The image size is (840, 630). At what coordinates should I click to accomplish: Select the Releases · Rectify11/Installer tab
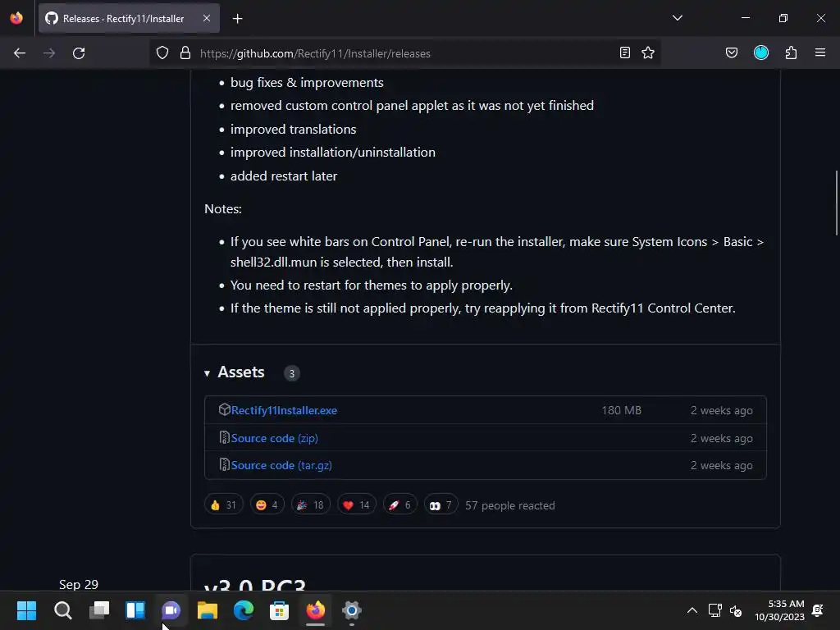[129, 19]
